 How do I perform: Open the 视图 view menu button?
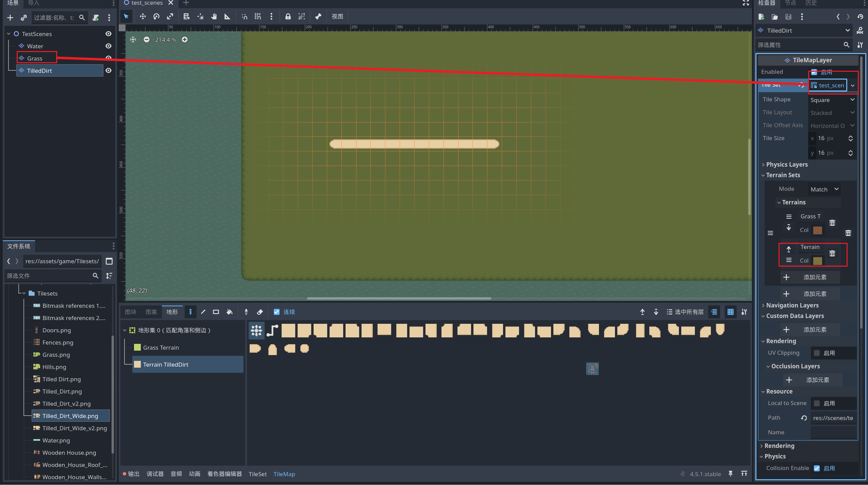point(337,16)
